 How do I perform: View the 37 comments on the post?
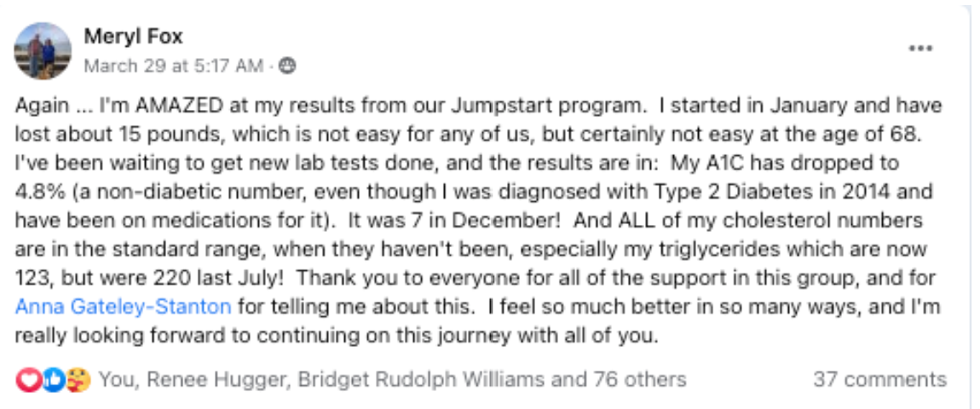click(880, 379)
